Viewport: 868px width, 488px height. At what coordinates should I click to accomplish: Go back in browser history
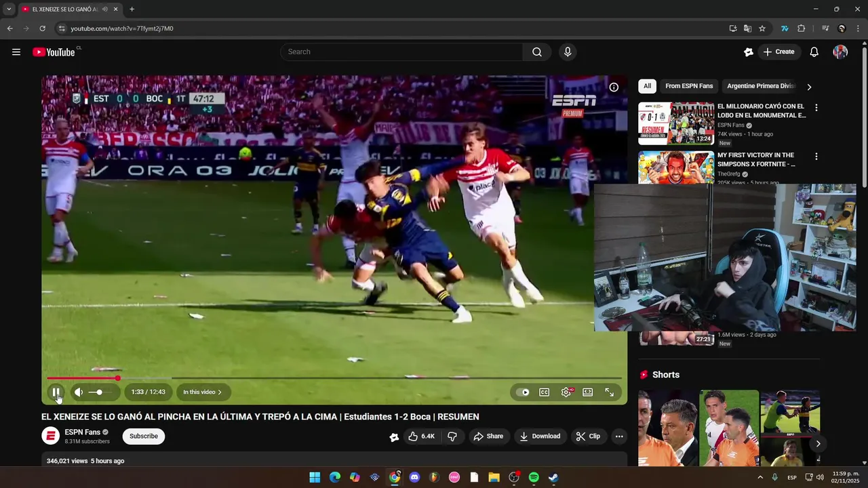pyautogui.click(x=9, y=28)
